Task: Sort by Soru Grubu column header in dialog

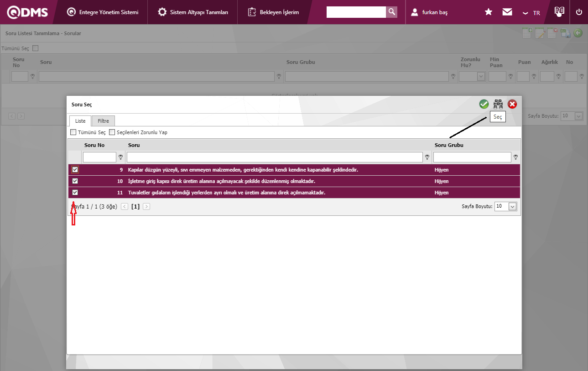Action: pos(449,145)
